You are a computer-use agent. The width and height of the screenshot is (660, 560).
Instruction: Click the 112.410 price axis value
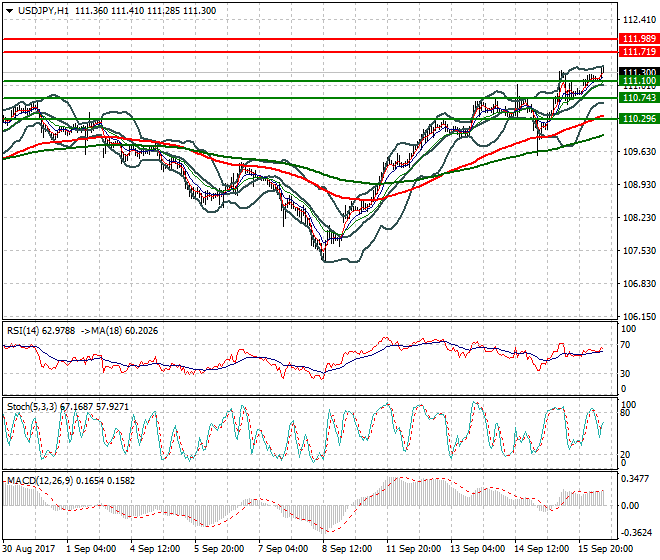(639, 20)
